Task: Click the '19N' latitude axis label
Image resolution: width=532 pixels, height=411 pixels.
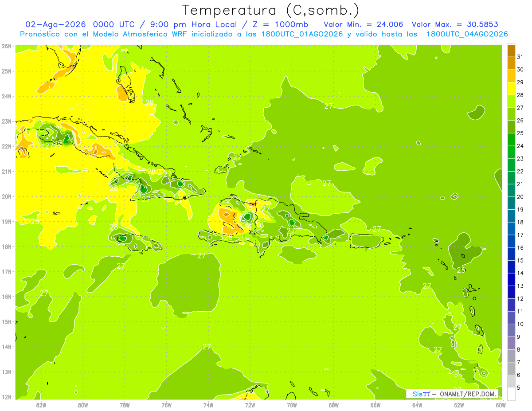Action: pos(6,221)
